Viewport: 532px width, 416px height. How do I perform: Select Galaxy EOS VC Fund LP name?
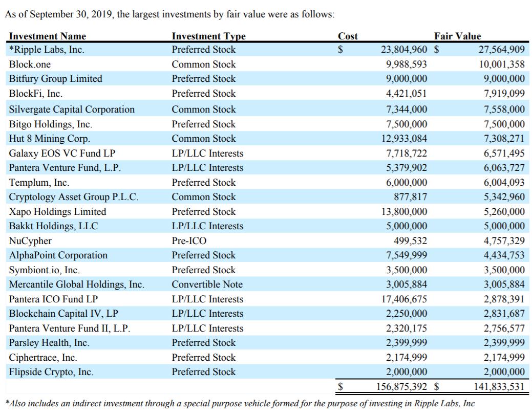tap(62, 153)
